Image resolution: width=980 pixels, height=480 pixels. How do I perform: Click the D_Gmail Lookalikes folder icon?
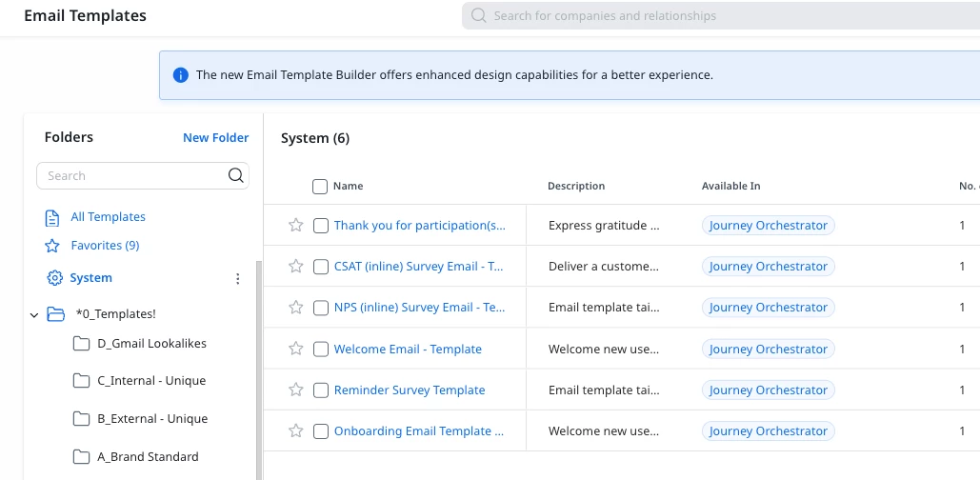pos(81,343)
